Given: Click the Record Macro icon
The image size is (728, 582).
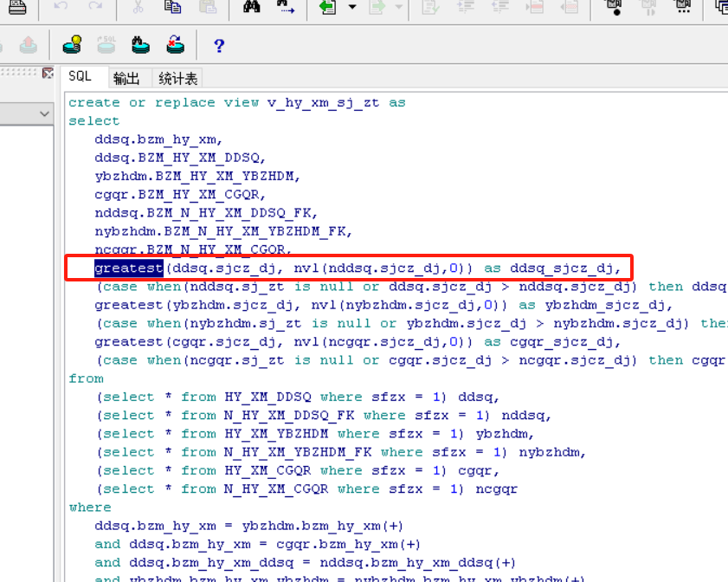Looking at the screenshot, I should point(615,8).
